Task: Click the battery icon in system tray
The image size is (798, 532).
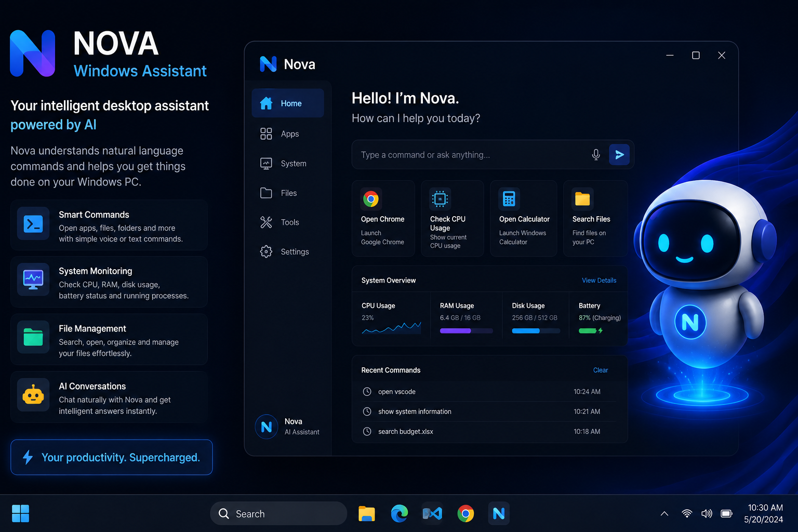Action: 726,513
